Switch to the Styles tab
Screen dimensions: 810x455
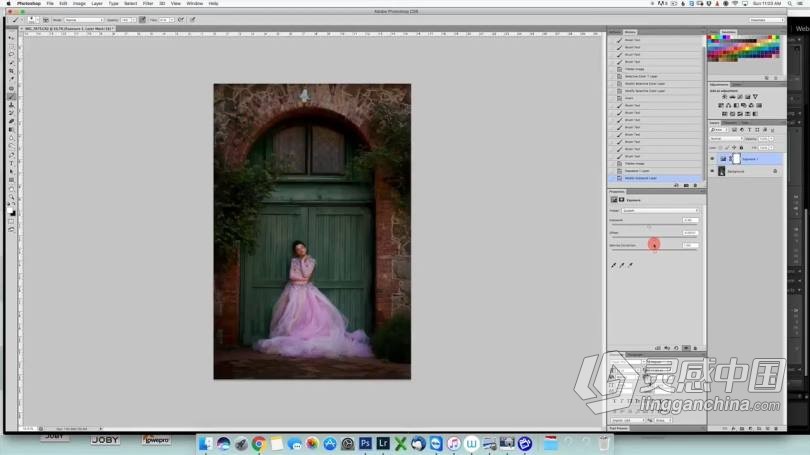[737, 85]
